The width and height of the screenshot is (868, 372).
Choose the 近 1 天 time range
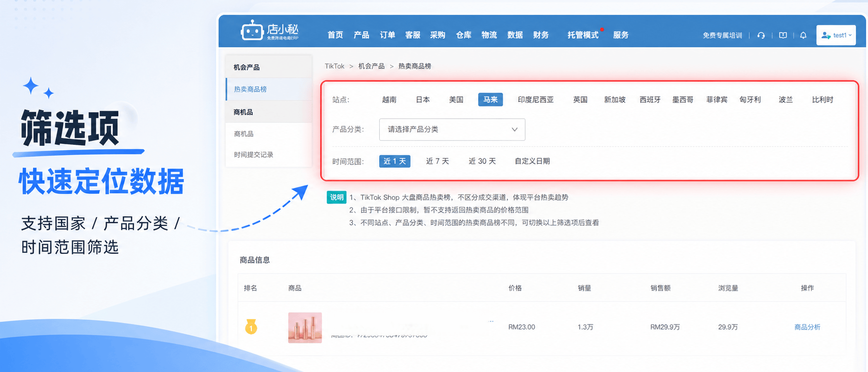click(x=395, y=162)
